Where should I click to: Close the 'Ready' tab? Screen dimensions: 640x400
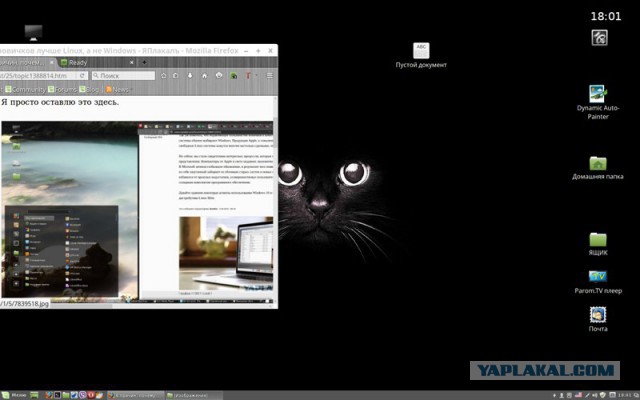131,62
